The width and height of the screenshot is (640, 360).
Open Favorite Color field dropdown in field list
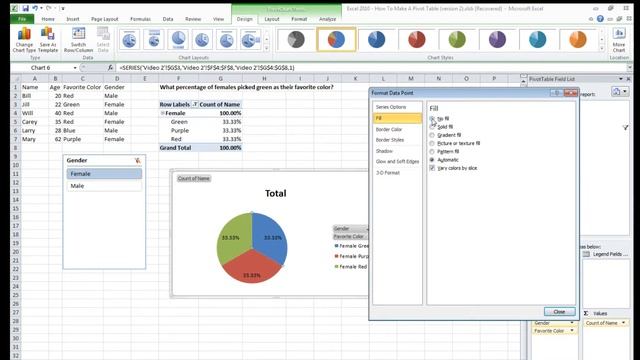click(572, 331)
